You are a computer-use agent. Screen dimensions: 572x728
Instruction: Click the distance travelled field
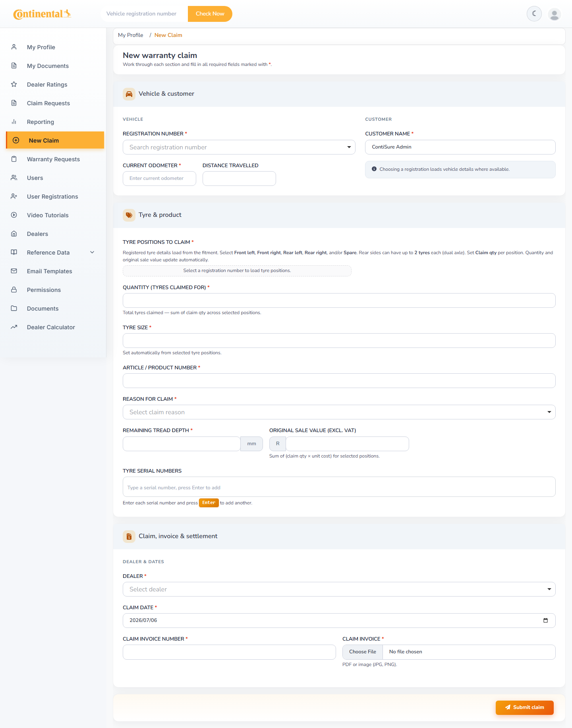pos(239,178)
